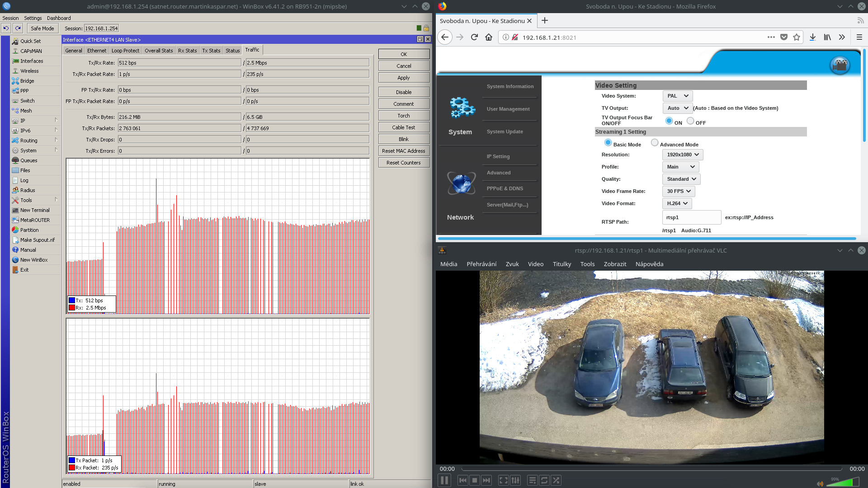
Task: Select Basic Mode radio button
Action: point(608,143)
